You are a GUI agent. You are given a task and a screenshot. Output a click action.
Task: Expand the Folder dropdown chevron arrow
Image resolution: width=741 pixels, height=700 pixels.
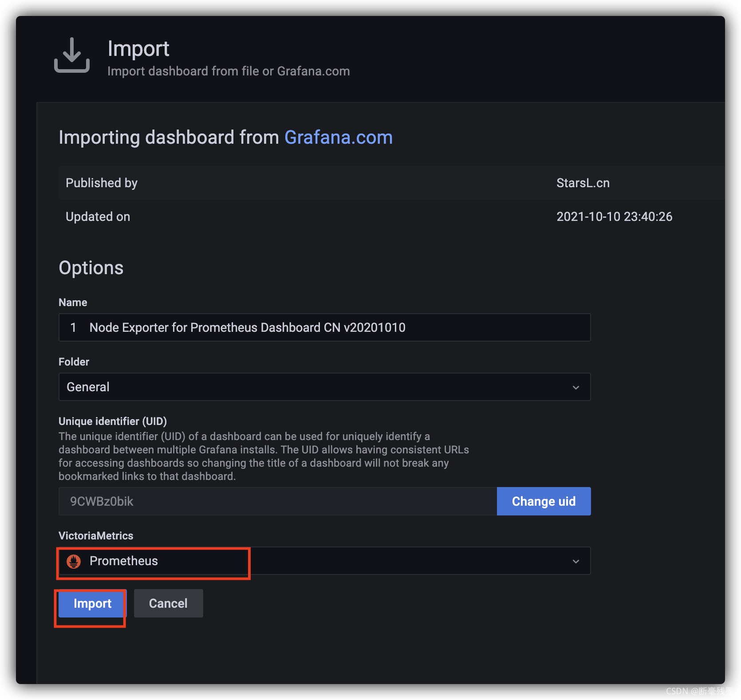click(x=576, y=387)
